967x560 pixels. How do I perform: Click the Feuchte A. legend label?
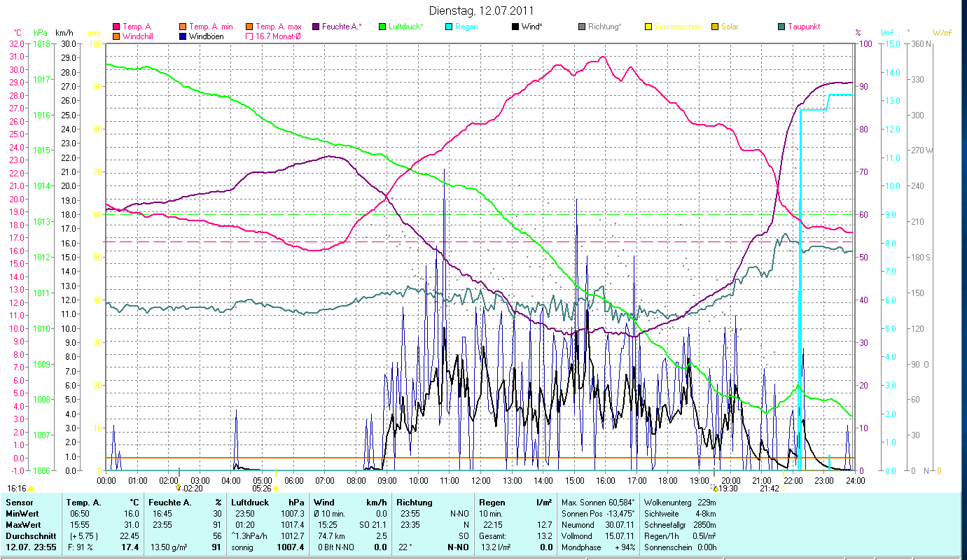[x=341, y=27]
